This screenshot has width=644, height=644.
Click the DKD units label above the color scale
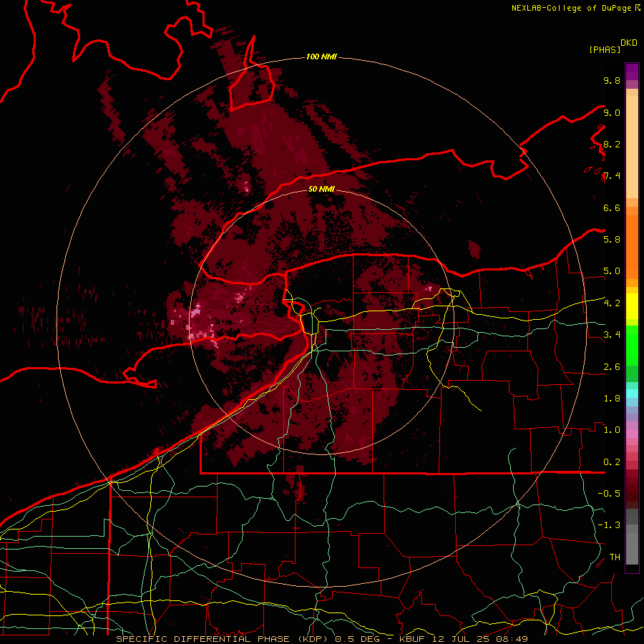[629, 43]
